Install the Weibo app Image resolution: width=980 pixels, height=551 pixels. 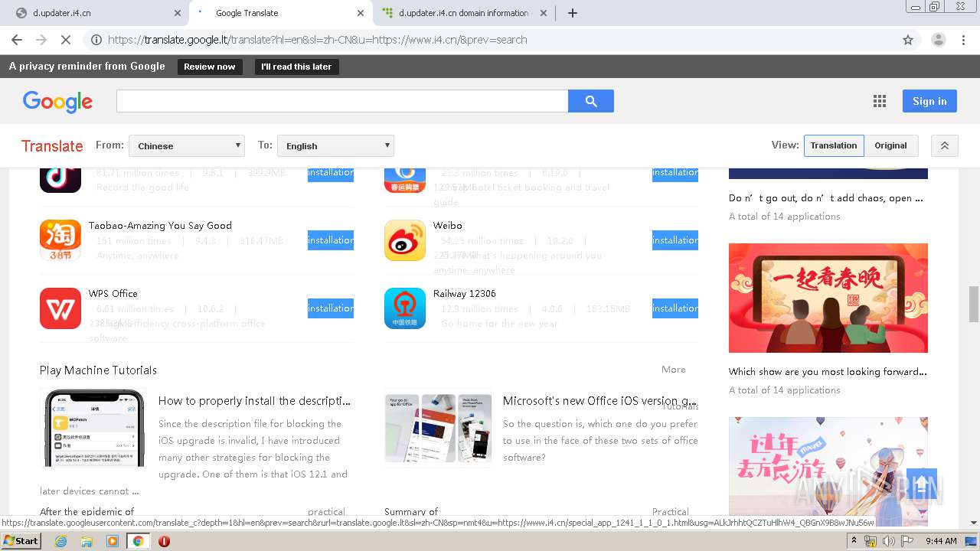tap(675, 240)
